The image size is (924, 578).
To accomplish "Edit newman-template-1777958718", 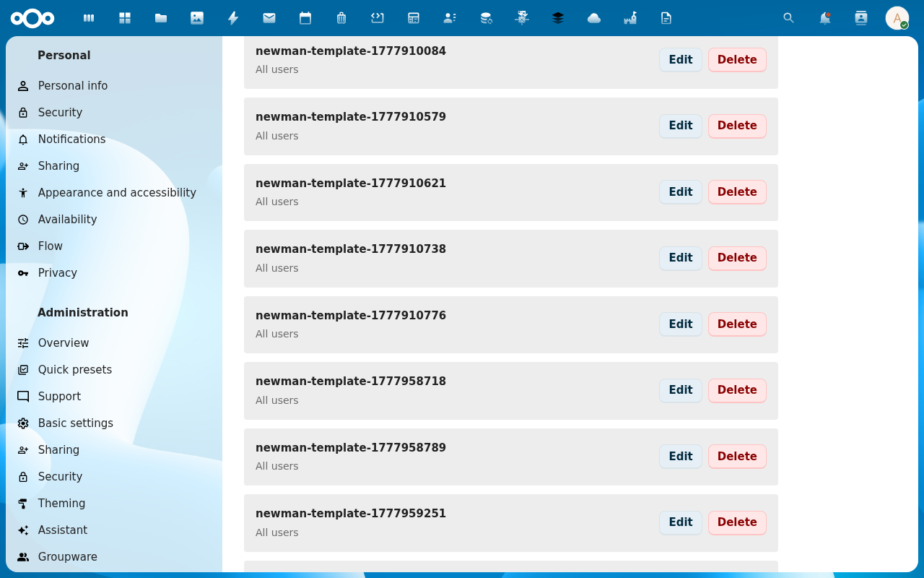I will pos(681,390).
